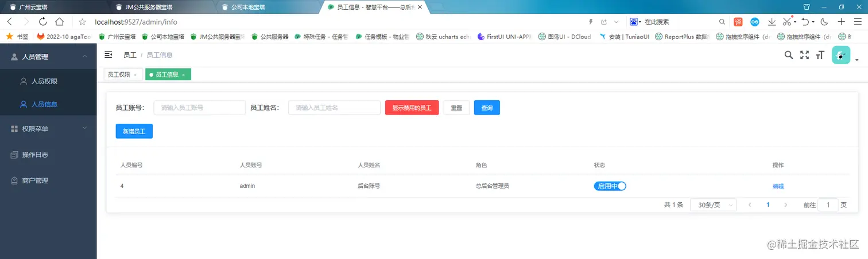The width and height of the screenshot is (868, 259).
Task: Toggle night mode with the moon icon
Action: coord(824,22)
